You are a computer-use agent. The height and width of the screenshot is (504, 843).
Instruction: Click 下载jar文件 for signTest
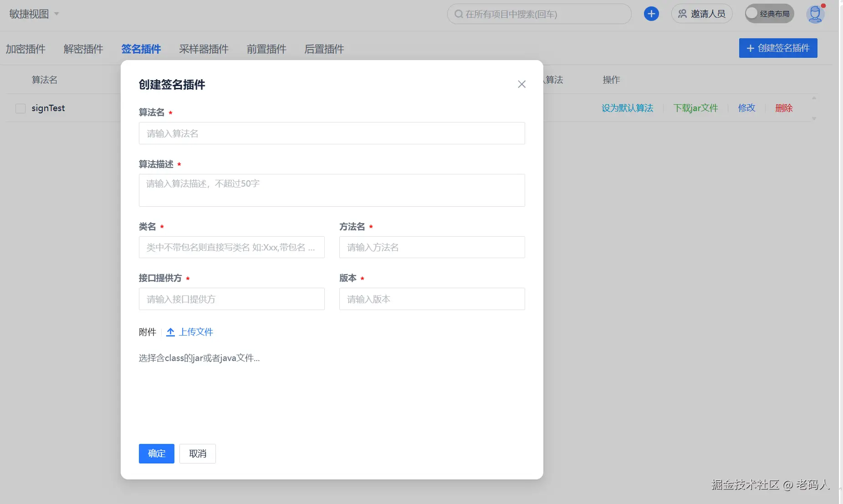[695, 108]
